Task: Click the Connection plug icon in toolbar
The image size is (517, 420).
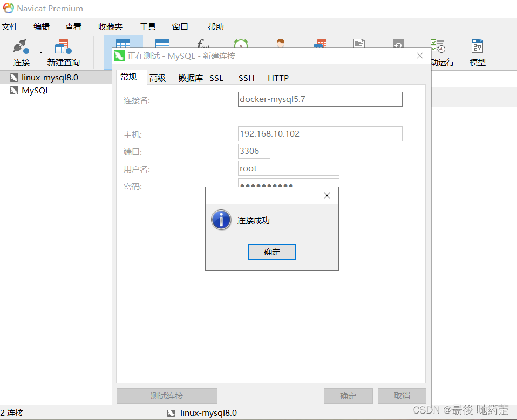Action: tap(21, 46)
